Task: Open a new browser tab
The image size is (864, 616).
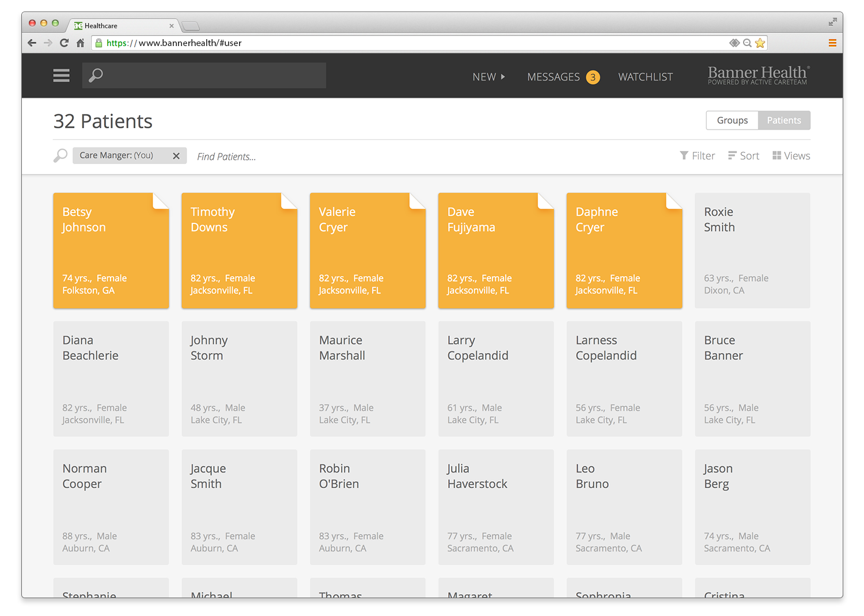Action: point(191,26)
